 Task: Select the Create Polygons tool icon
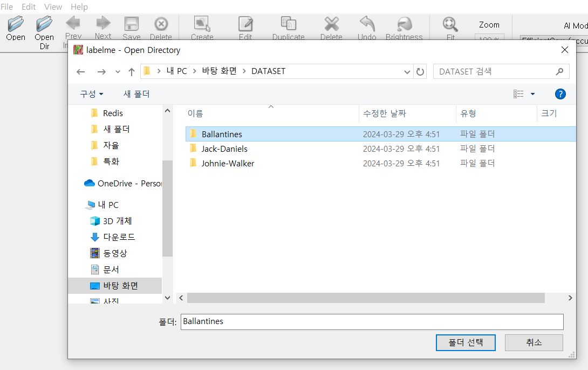[x=202, y=24]
